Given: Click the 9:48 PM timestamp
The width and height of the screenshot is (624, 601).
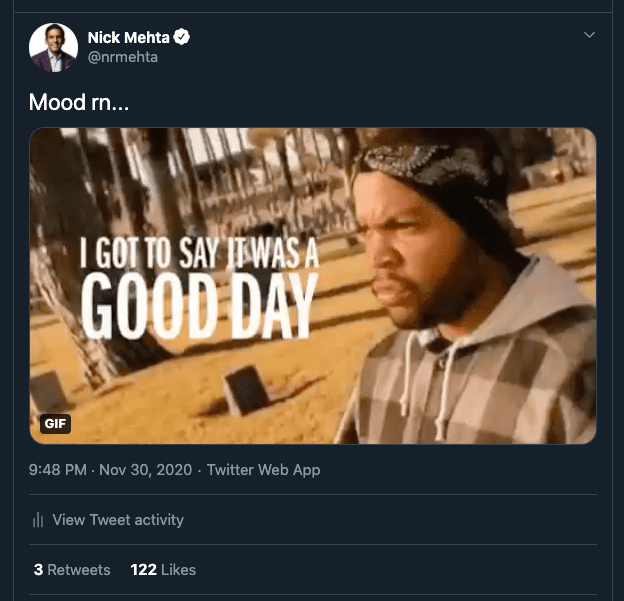Looking at the screenshot, I should [x=58, y=470].
